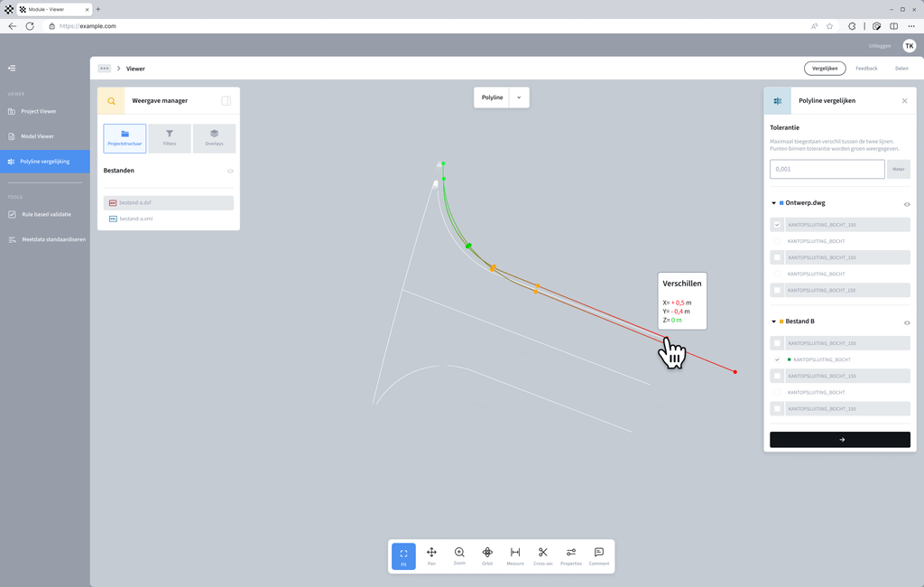Uncheck the ticked KANTOPSLUITING_BOCHT_150 under Ontwerp.dwg

pos(777,225)
